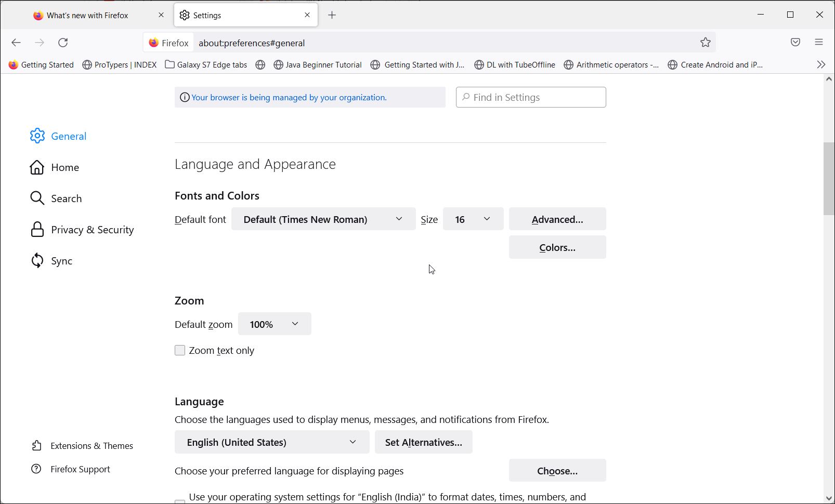Open Advanced... font settings

(x=557, y=219)
